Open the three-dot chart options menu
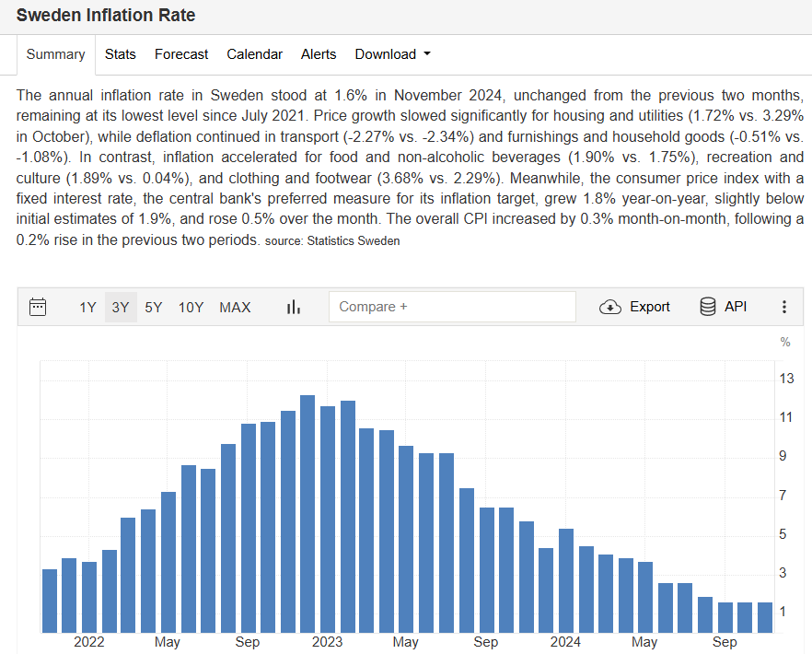 [784, 307]
